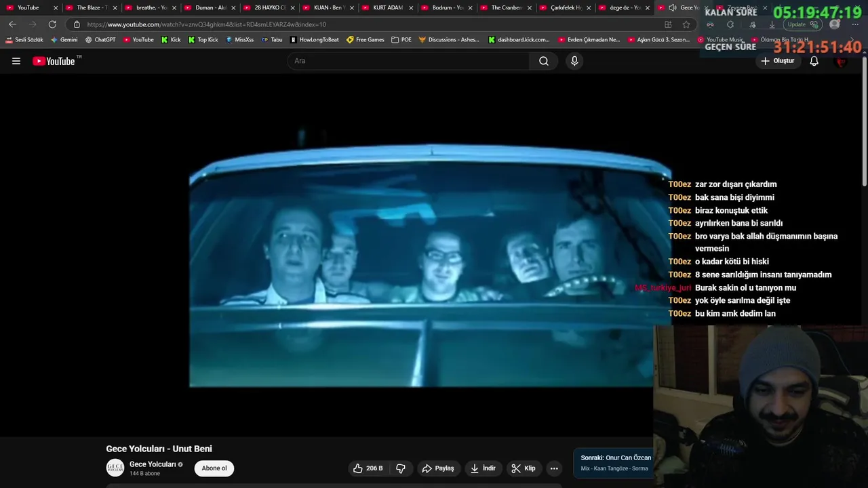This screenshot has height=488, width=868.
Task: Click the browser address bar URL
Action: coord(207,24)
